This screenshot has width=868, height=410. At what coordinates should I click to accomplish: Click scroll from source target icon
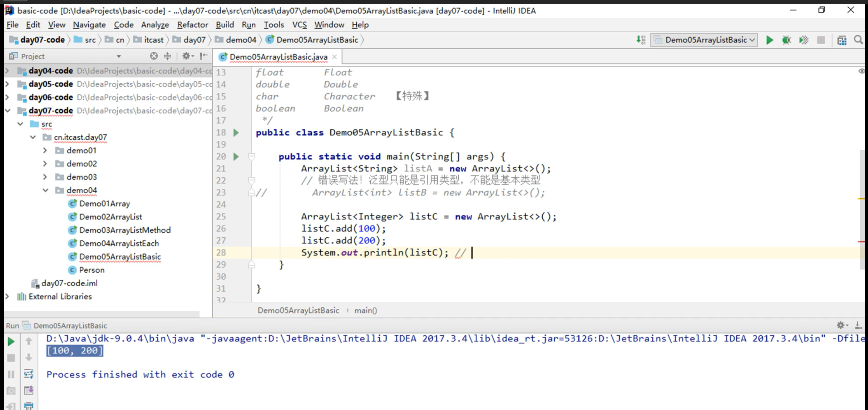(x=154, y=56)
